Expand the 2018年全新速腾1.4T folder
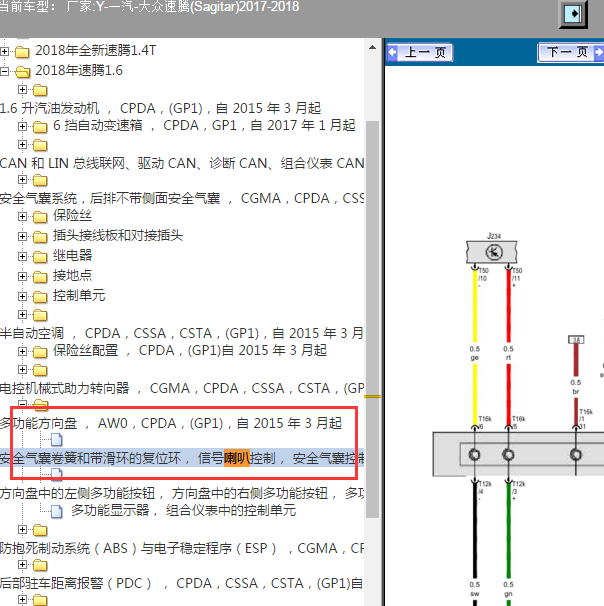This screenshot has height=606, width=604. [4, 51]
